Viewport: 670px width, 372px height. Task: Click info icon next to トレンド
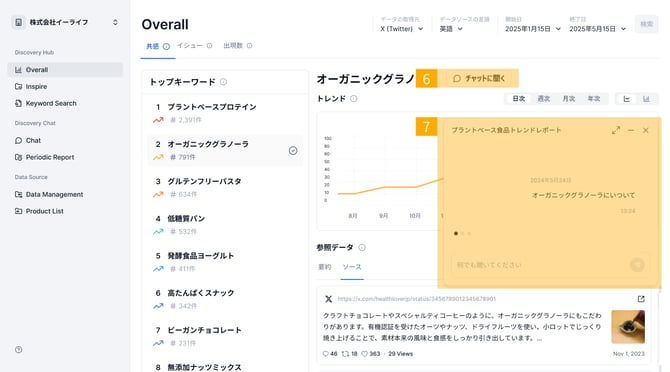click(354, 99)
